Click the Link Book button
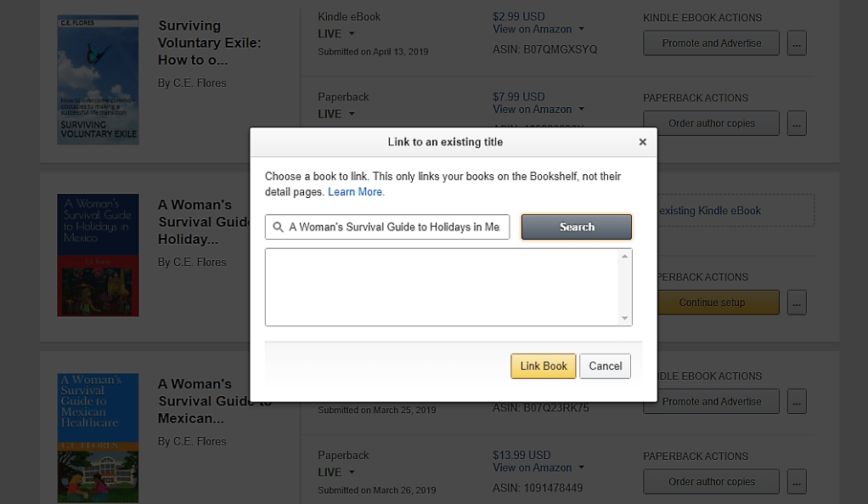This screenshot has height=504, width=868. (543, 365)
